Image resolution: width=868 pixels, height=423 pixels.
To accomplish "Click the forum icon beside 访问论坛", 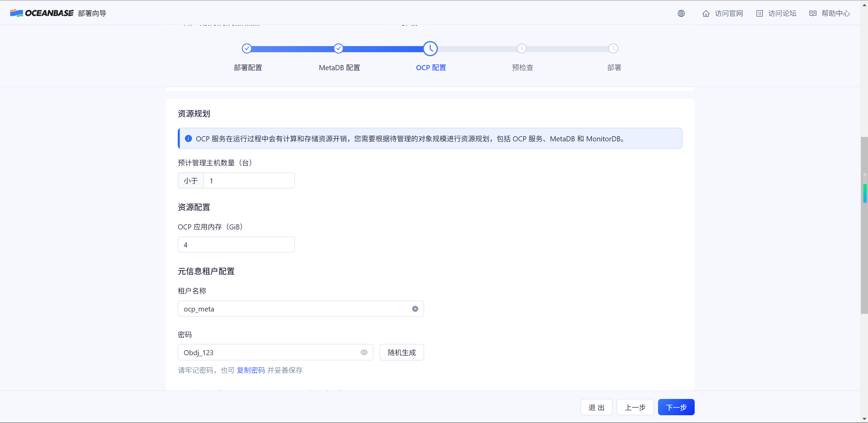I will pos(759,14).
